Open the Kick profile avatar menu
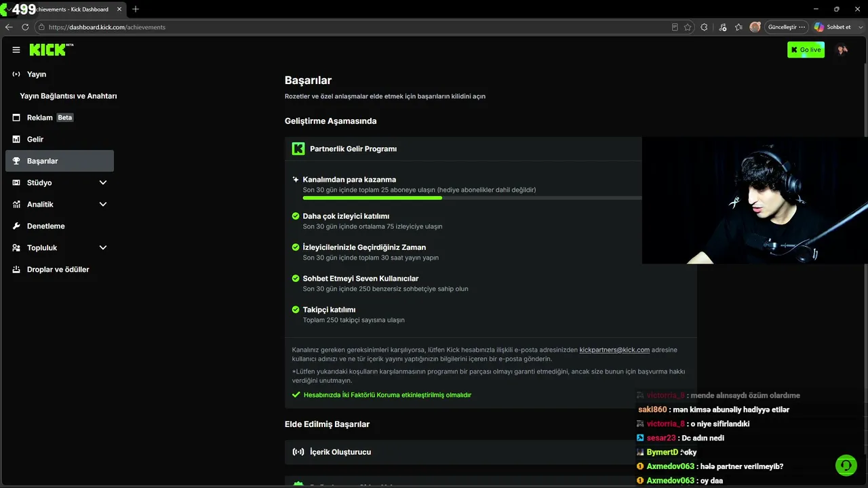This screenshot has height=488, width=868. click(842, 49)
